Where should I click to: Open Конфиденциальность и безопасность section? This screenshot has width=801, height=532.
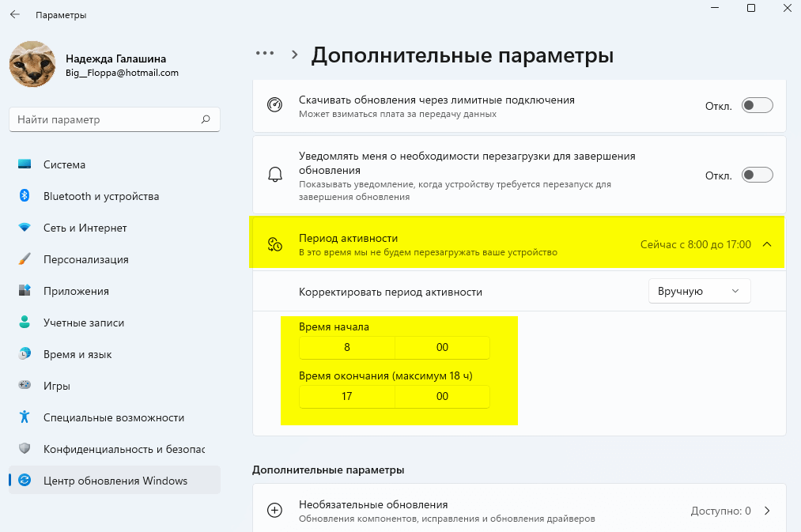[115, 449]
